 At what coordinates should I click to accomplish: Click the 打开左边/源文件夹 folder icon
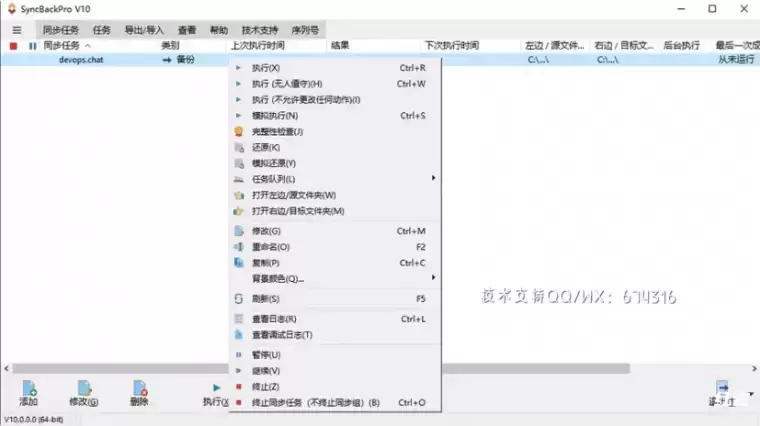(238, 195)
